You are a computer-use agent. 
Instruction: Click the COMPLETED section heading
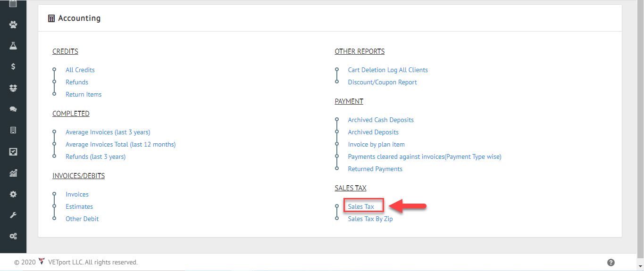(x=71, y=114)
